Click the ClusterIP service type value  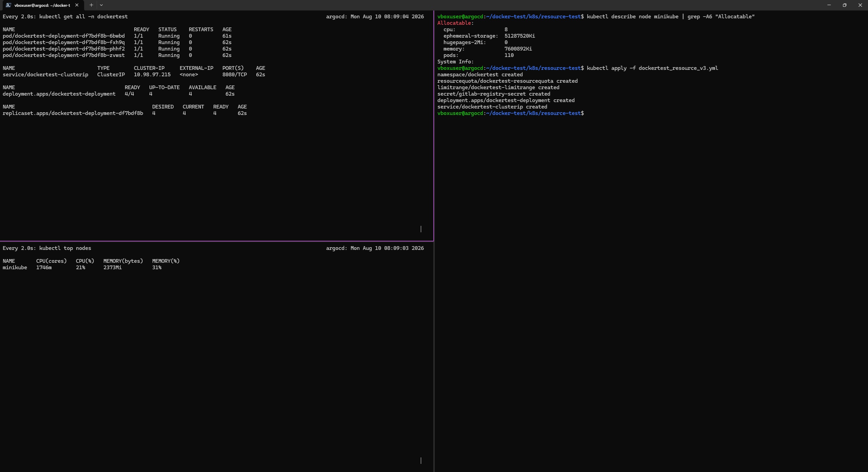pos(111,75)
